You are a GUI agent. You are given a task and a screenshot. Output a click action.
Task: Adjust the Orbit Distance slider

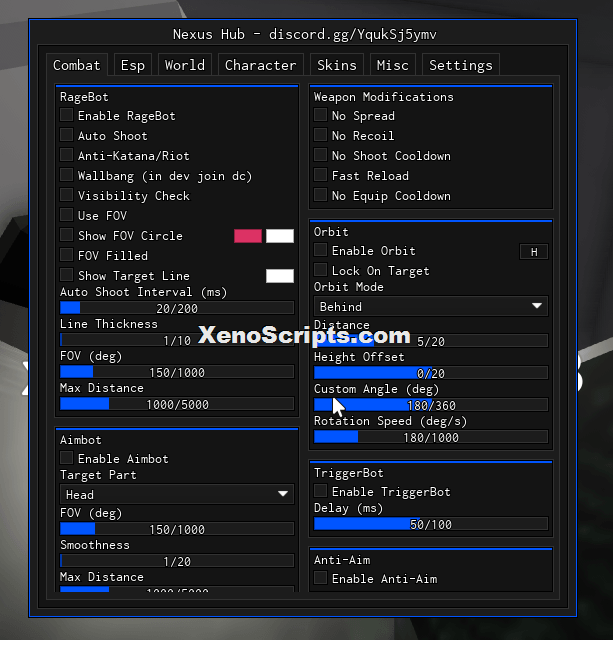[431, 341]
